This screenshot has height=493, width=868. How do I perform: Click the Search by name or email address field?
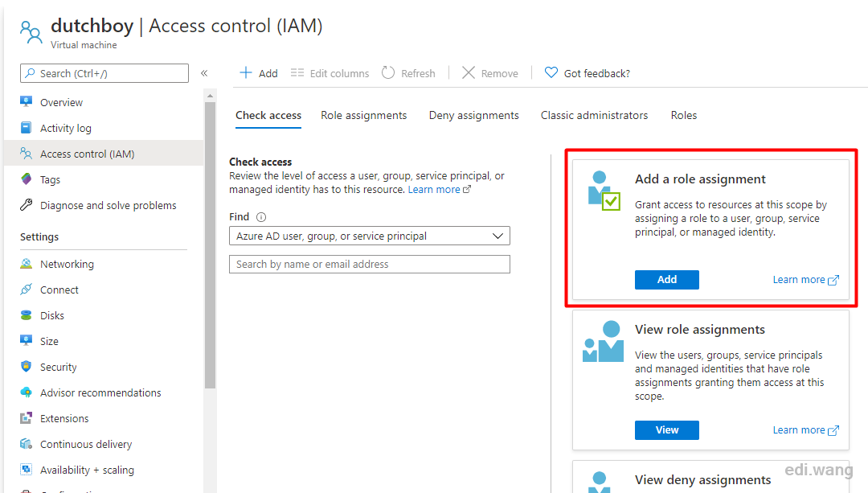(x=369, y=265)
